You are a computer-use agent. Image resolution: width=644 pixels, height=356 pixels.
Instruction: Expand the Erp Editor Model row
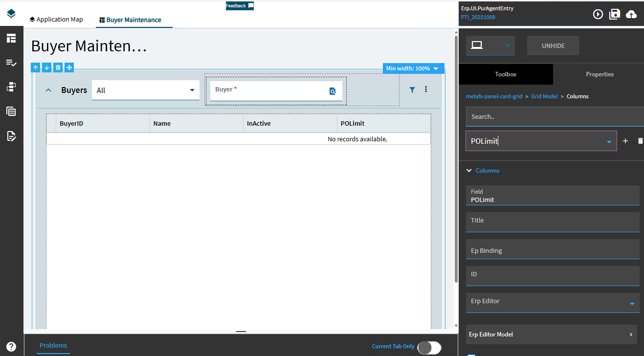552,334
